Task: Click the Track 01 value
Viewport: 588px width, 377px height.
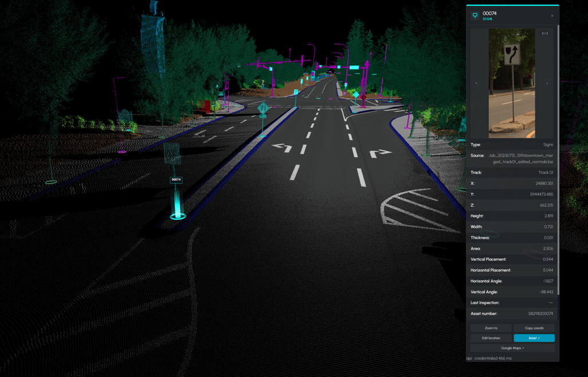Action: click(x=546, y=173)
